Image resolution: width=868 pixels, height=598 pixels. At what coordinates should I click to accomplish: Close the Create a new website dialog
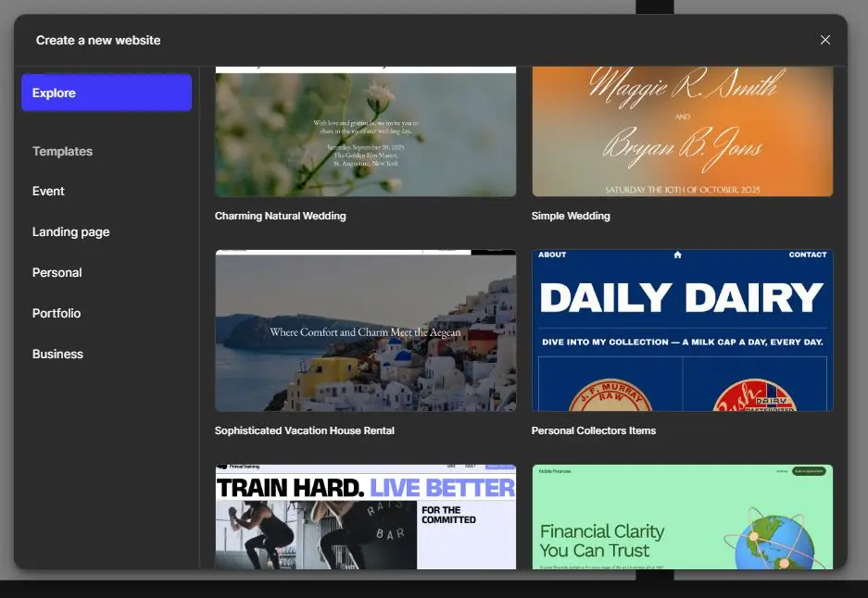[824, 40]
